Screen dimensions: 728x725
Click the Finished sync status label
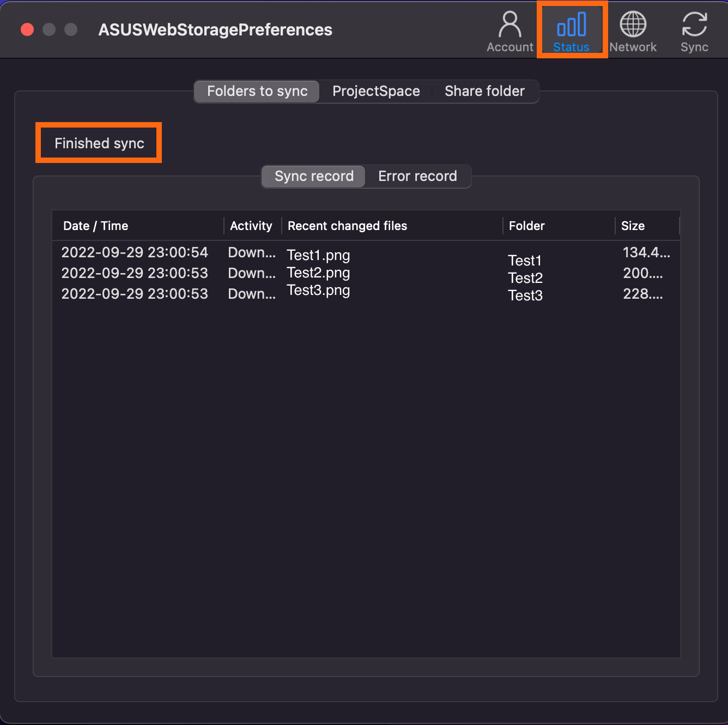pyautogui.click(x=99, y=143)
